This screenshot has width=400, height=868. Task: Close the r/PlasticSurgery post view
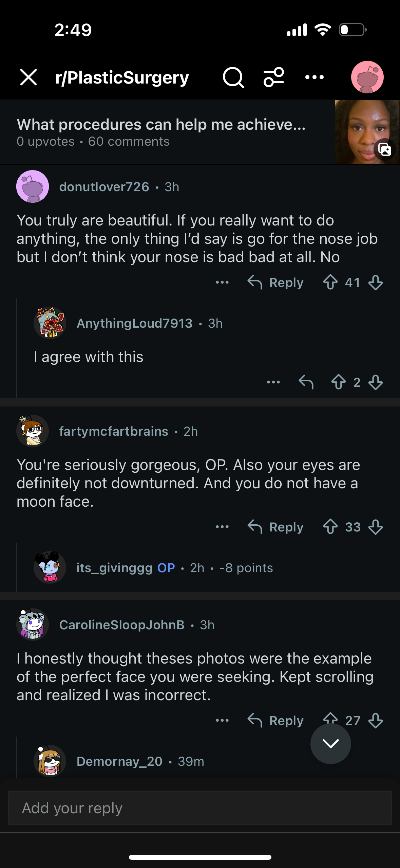tap(28, 77)
